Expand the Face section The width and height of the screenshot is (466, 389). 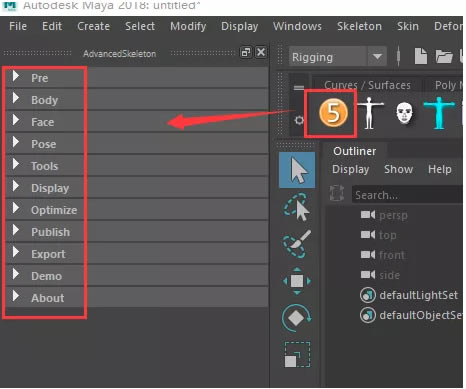coord(137,122)
